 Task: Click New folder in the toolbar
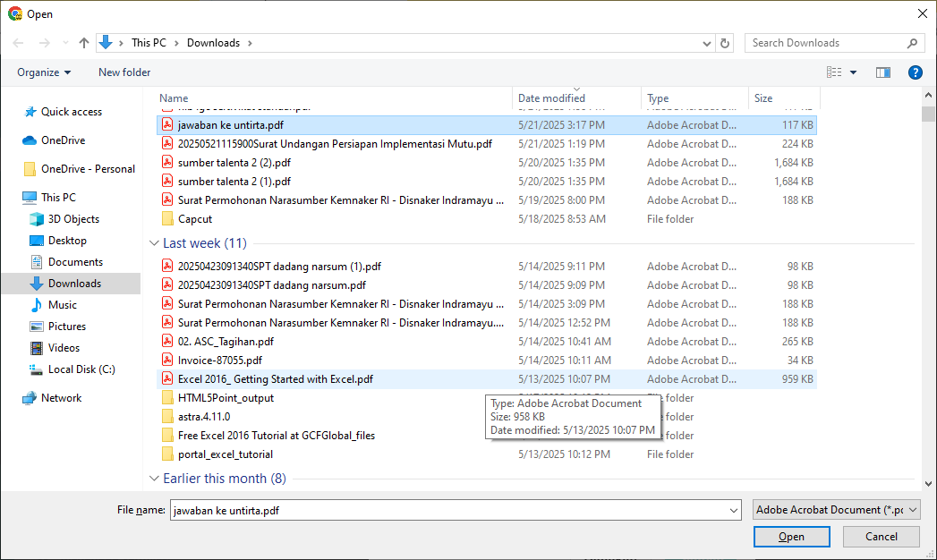(124, 72)
